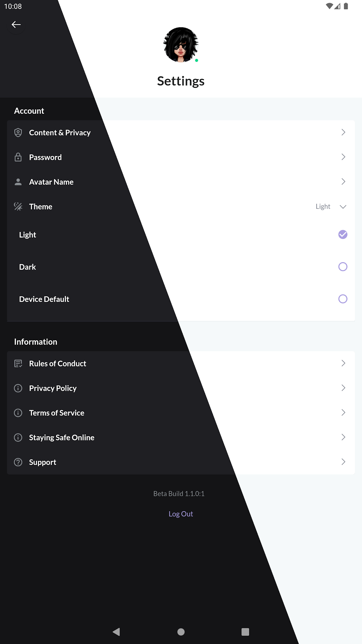The height and width of the screenshot is (644, 362).
Task: Click the Theme magic wand icon
Action: point(18,206)
